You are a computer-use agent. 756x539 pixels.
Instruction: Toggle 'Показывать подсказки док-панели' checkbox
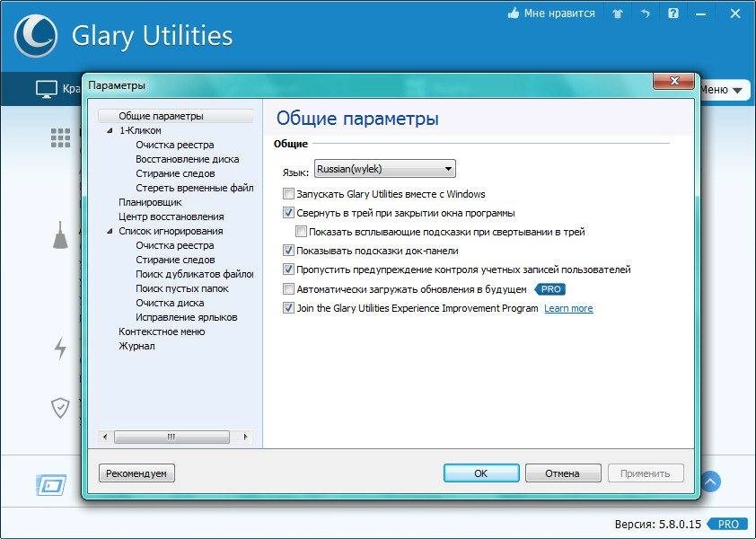[288, 251]
